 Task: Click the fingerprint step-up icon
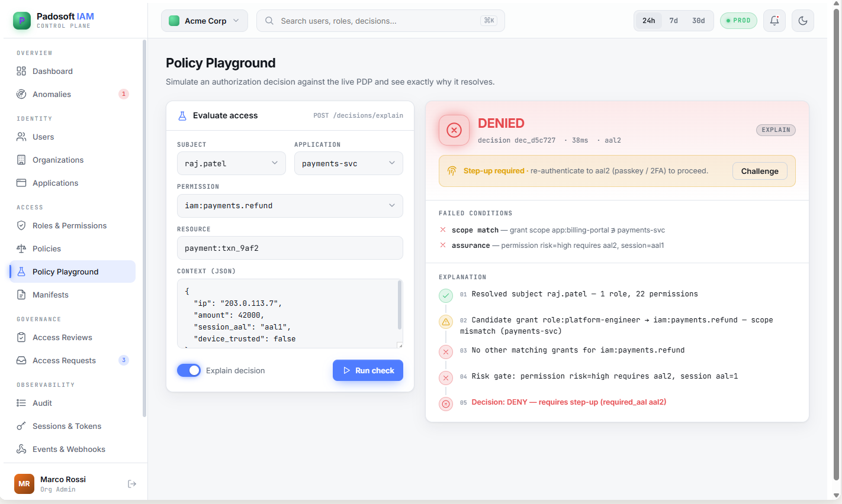coord(452,171)
